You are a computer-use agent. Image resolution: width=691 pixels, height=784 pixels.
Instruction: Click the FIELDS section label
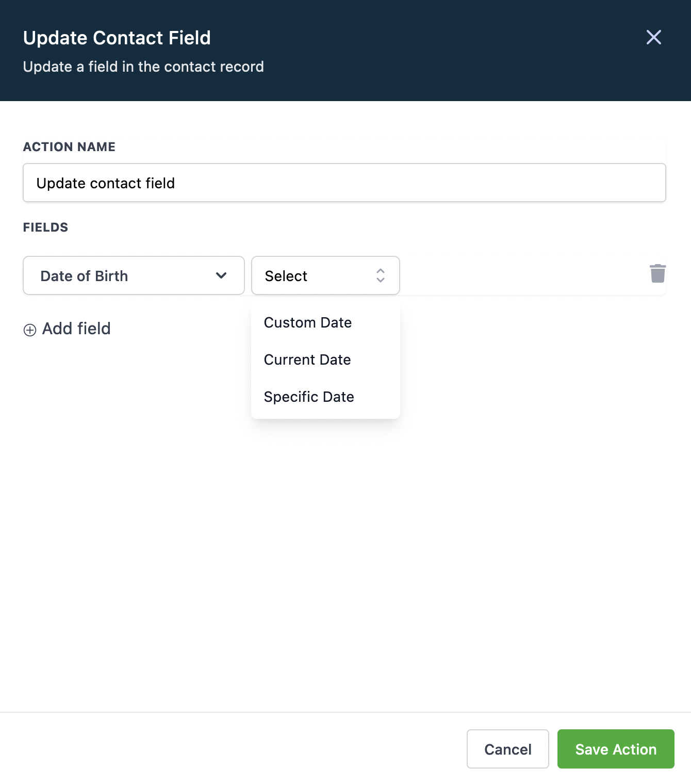coord(45,227)
